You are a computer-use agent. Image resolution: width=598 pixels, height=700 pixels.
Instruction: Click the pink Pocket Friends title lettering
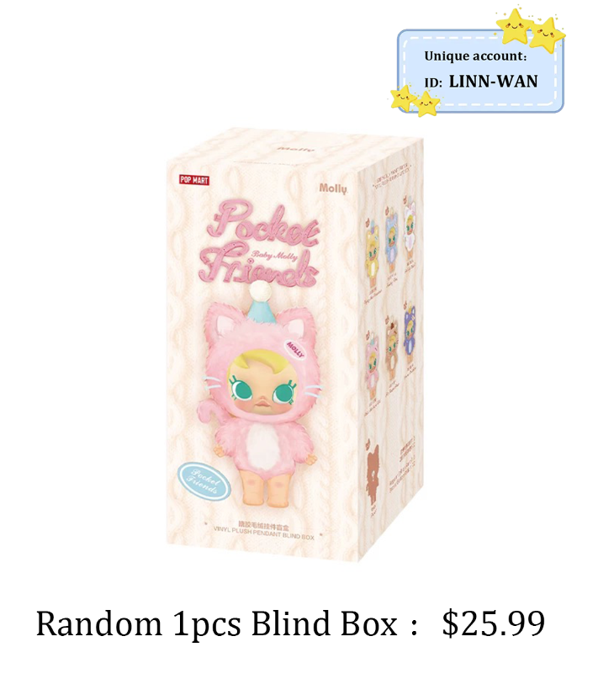tap(260, 242)
